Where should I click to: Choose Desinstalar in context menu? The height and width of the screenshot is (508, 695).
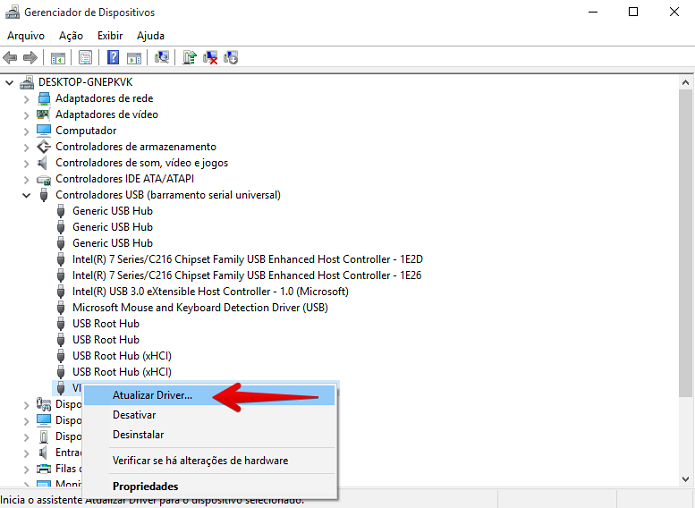click(x=209, y=434)
